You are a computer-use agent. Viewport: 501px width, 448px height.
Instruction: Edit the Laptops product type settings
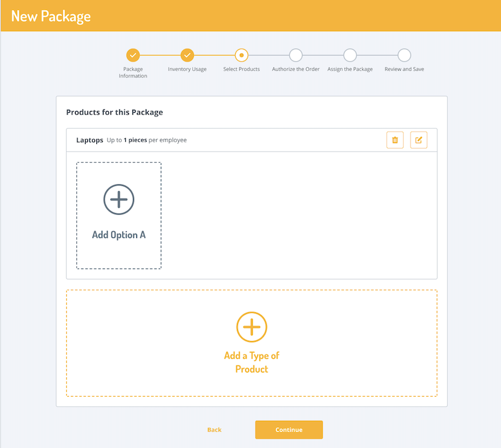418,140
